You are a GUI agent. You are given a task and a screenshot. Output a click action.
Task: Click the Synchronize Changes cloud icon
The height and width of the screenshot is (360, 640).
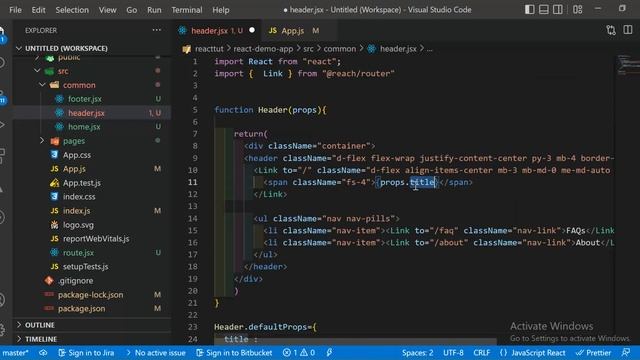point(43,353)
